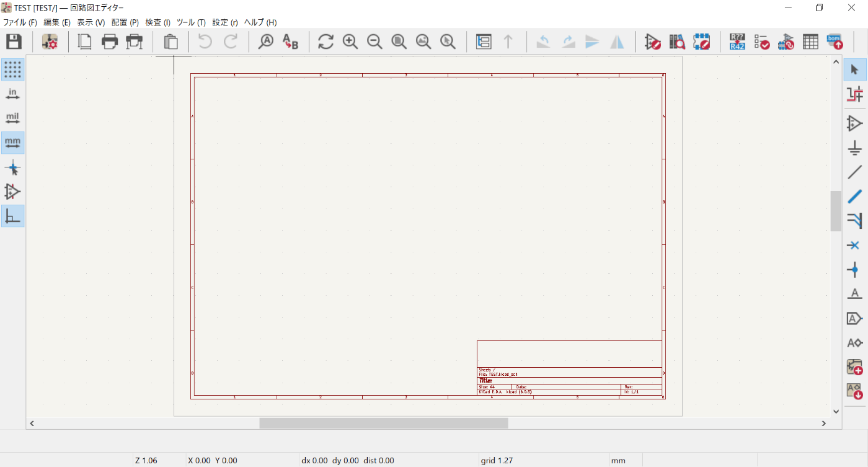Leave sheet with the up arrow
Image resolution: width=868 pixels, height=467 pixels.
point(508,42)
